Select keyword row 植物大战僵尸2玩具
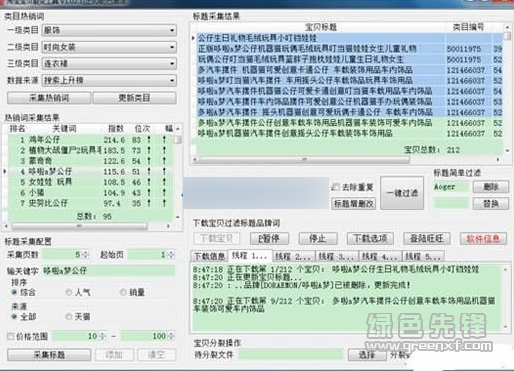 [91, 150]
